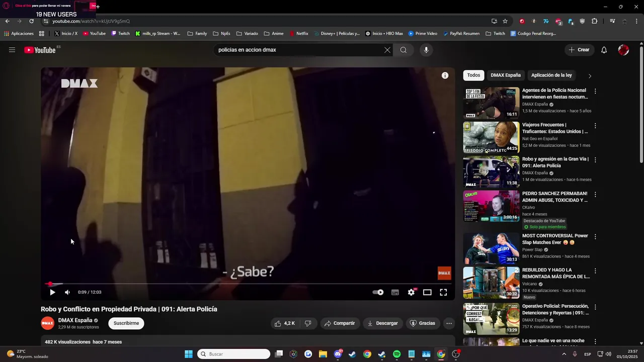Click the Gracias button
This screenshot has height=362, width=644.
click(422, 323)
